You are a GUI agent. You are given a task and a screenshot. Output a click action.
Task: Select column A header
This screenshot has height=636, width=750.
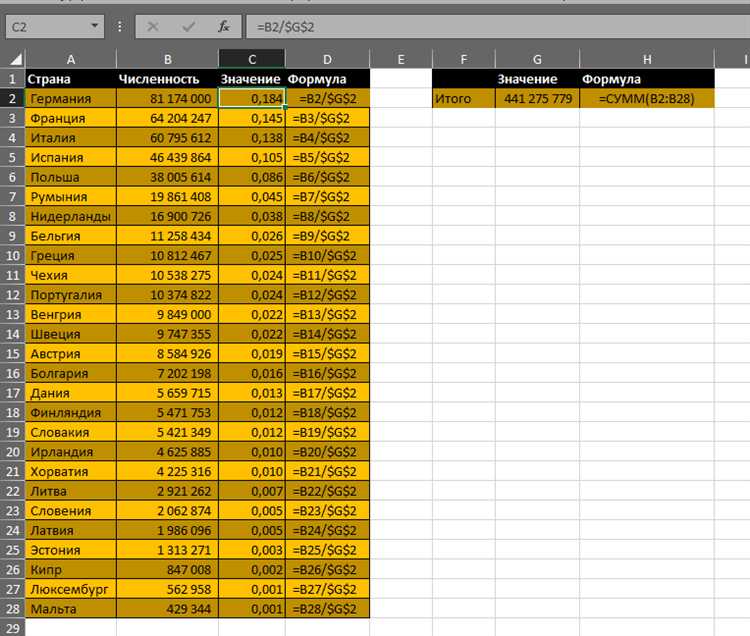(71, 59)
